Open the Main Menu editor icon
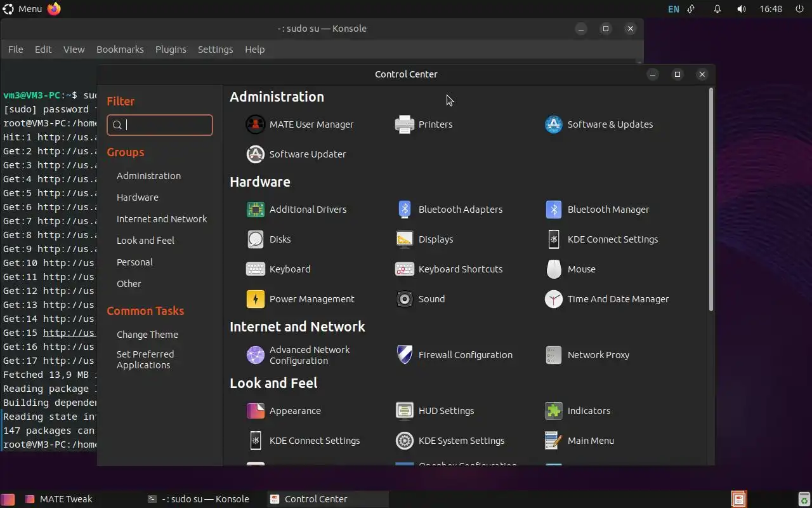Image resolution: width=812 pixels, height=508 pixels. click(553, 441)
